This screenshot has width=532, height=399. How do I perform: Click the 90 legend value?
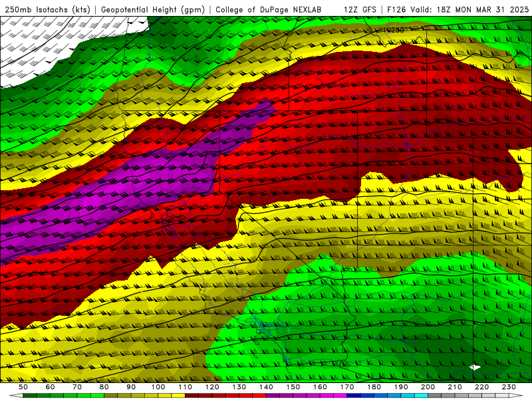pos(131,387)
